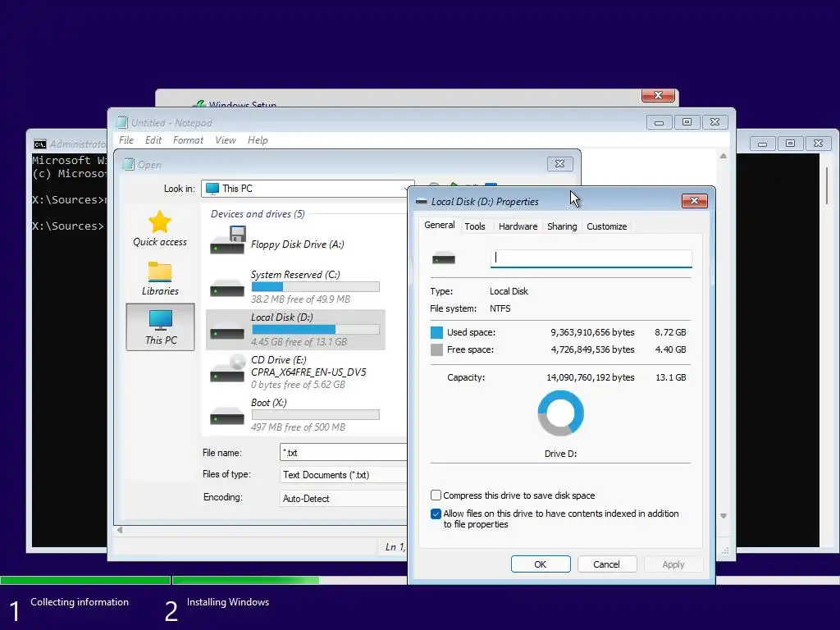Maximize the Command Prompt window

(790, 143)
